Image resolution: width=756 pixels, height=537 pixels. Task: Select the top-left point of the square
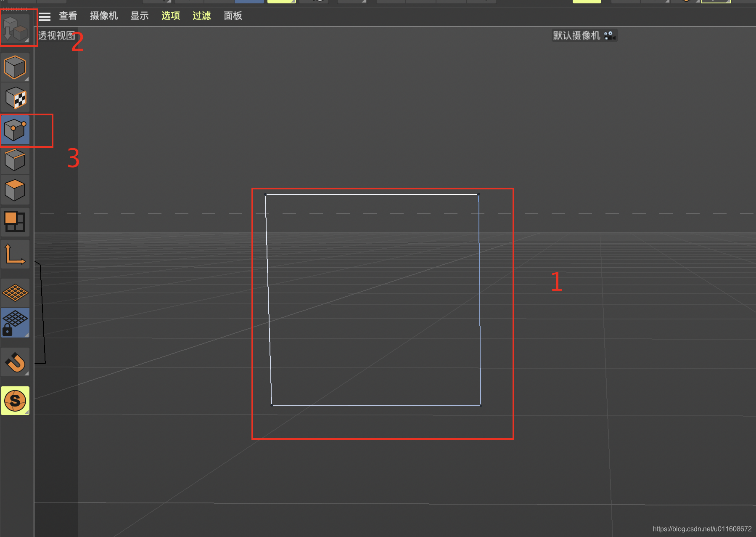(x=265, y=194)
